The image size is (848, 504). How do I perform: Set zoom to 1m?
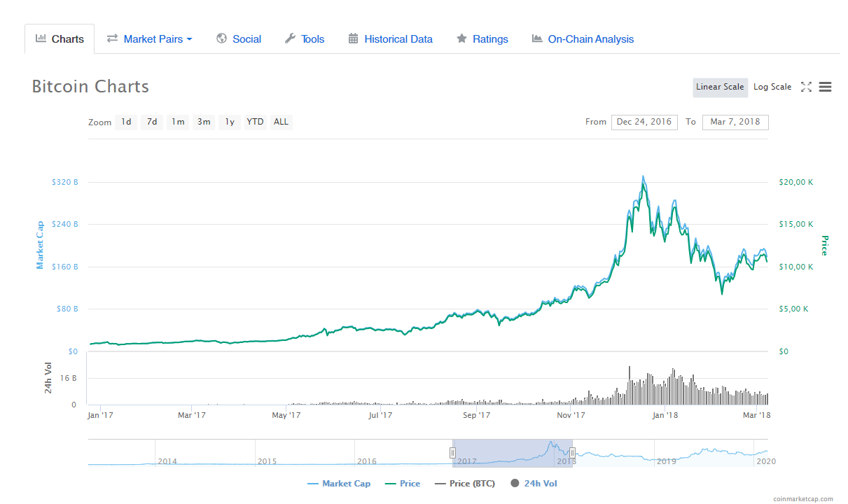(x=178, y=122)
